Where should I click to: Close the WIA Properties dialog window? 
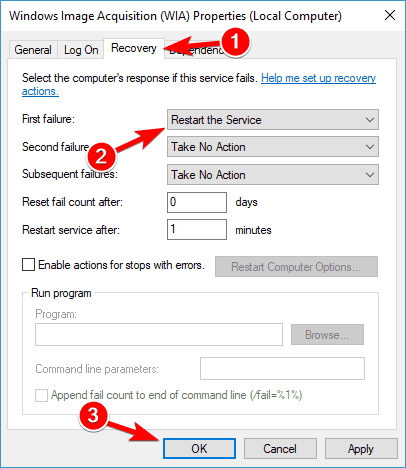click(390, 15)
